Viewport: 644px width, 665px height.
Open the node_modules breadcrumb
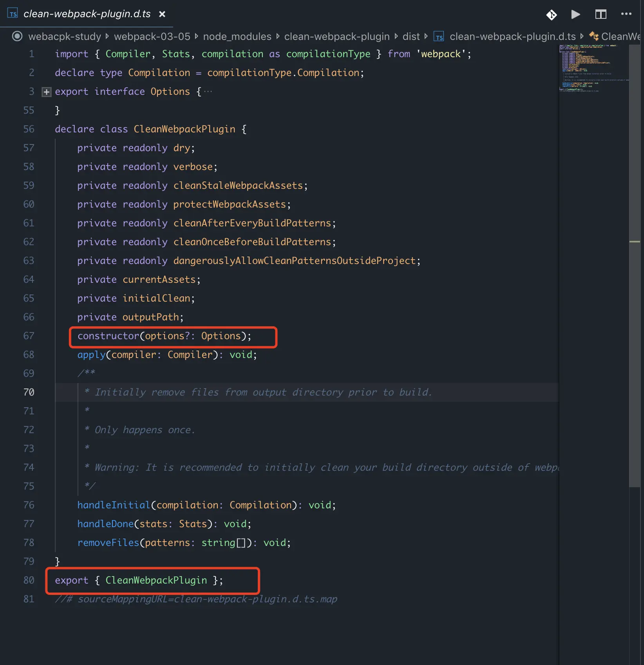[237, 36]
